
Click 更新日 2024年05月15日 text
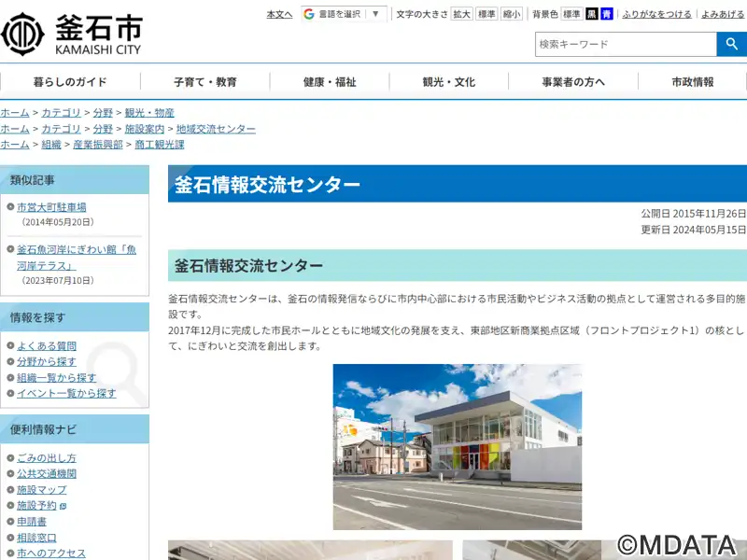point(693,230)
